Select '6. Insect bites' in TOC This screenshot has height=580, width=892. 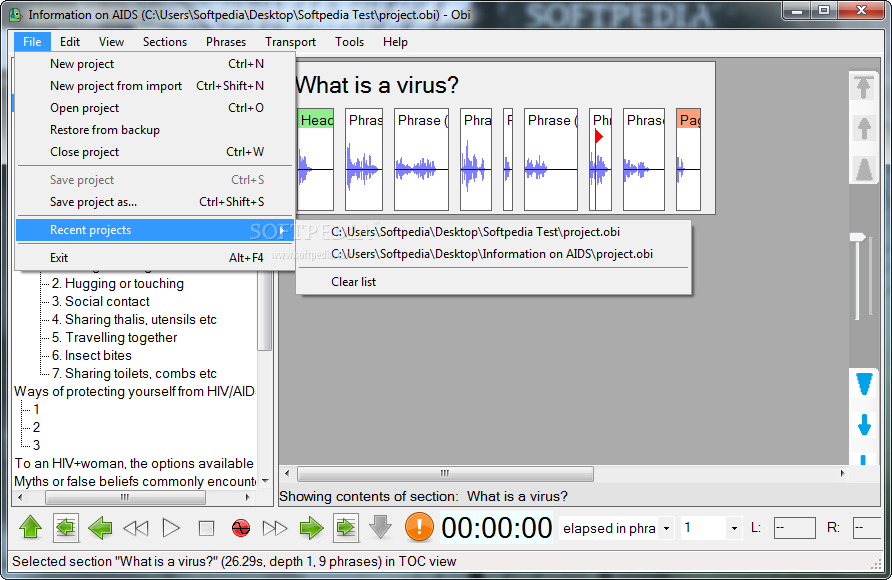pyautogui.click(x=92, y=355)
